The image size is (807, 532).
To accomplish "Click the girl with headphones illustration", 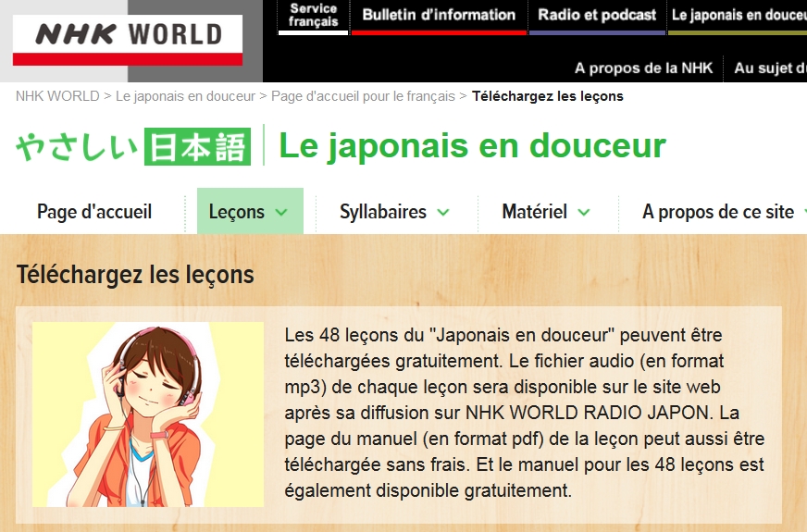I will click(x=148, y=414).
